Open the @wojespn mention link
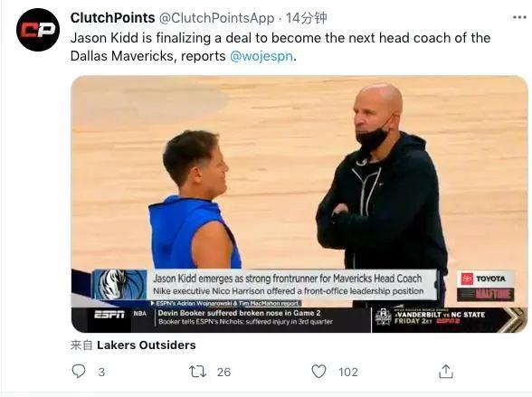 [261, 56]
